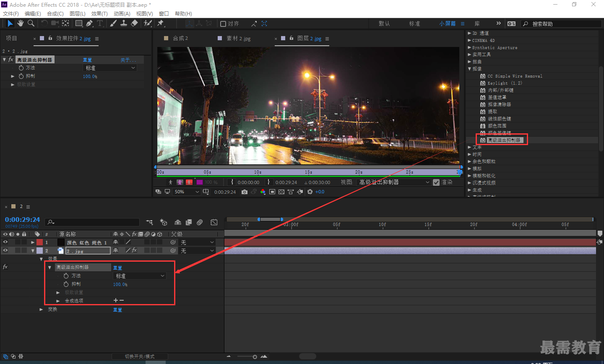Image resolution: width=604 pixels, height=364 pixels.
Task: Open parent dropdown for layer 1
Action: tap(197, 242)
